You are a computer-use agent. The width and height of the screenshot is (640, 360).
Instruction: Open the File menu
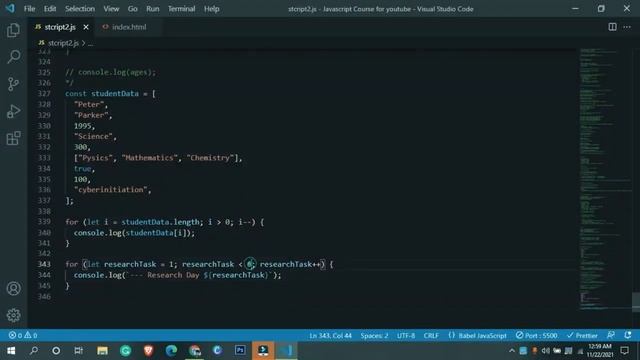(x=29, y=9)
